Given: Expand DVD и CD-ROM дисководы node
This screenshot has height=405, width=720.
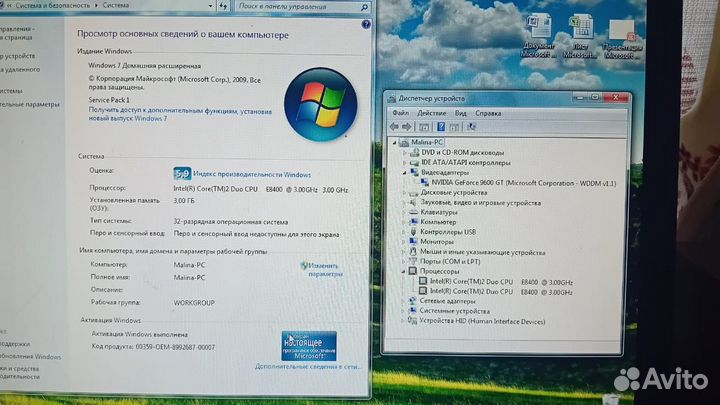Looking at the screenshot, I should click(404, 152).
